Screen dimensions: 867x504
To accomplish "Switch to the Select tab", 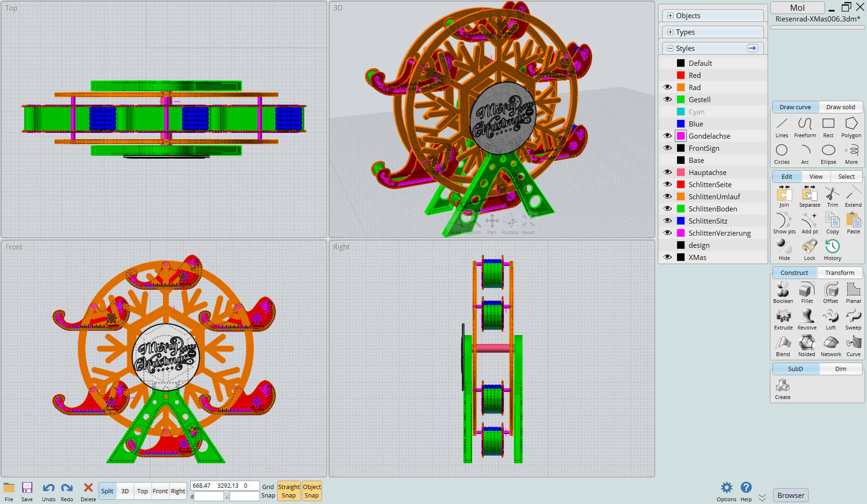I will click(x=846, y=176).
